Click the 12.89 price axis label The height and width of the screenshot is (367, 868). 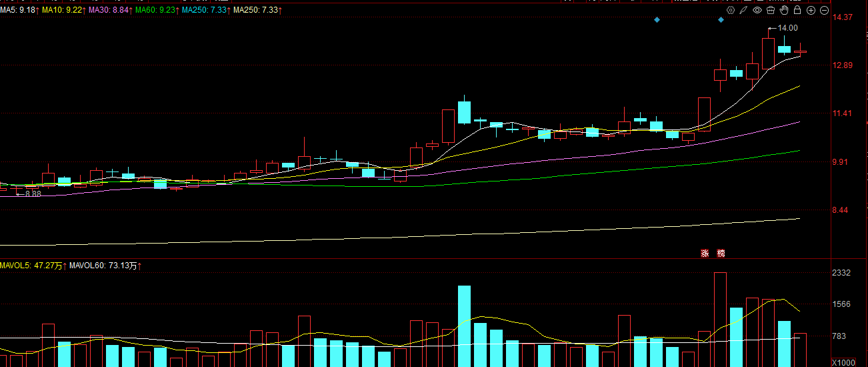click(844, 65)
